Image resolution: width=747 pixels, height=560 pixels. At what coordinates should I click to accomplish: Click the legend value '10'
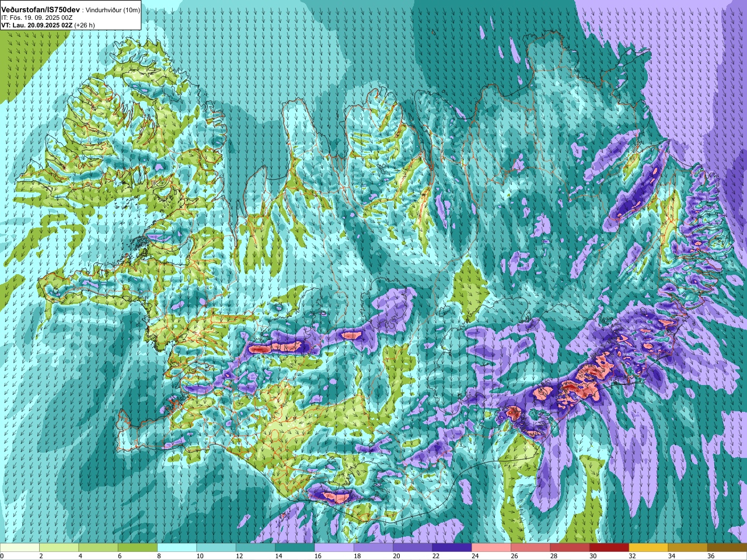click(x=200, y=556)
